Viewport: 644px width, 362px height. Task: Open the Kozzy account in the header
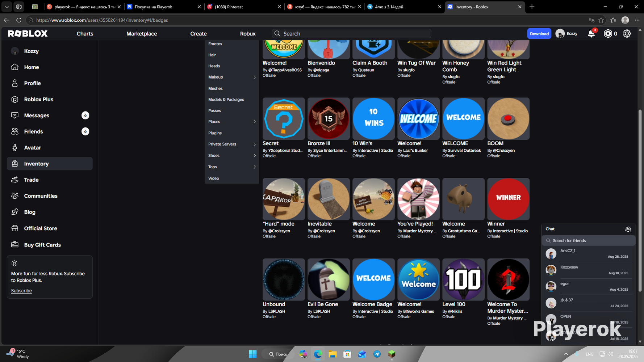click(x=567, y=34)
